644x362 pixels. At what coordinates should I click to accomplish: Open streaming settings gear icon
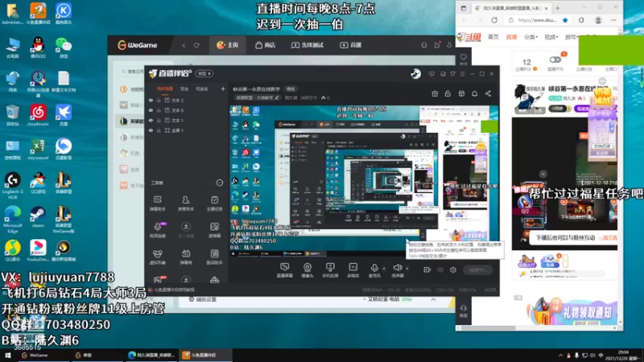(453, 269)
